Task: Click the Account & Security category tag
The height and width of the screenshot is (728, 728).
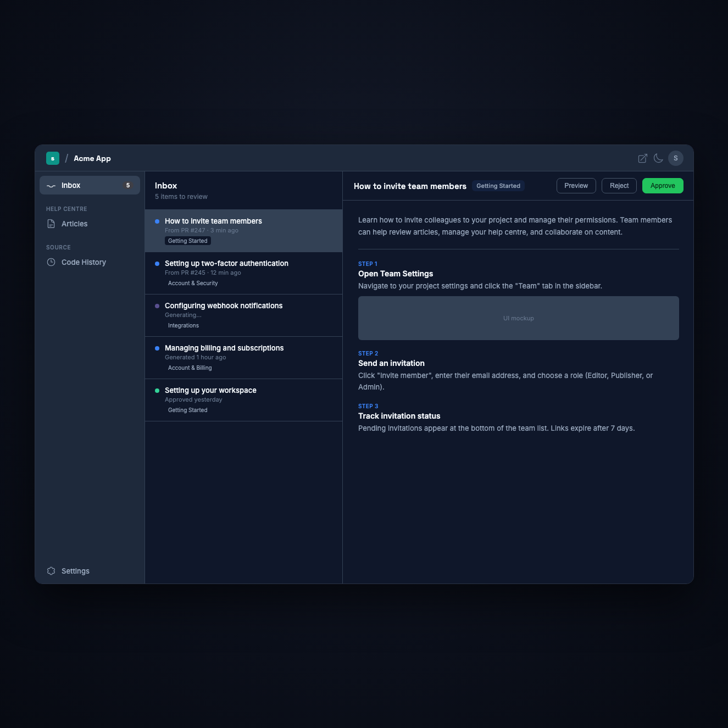Action: pos(193,284)
